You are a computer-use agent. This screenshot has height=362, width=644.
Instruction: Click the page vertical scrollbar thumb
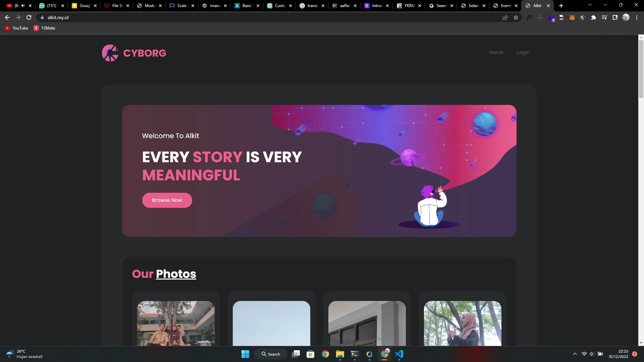point(641,69)
